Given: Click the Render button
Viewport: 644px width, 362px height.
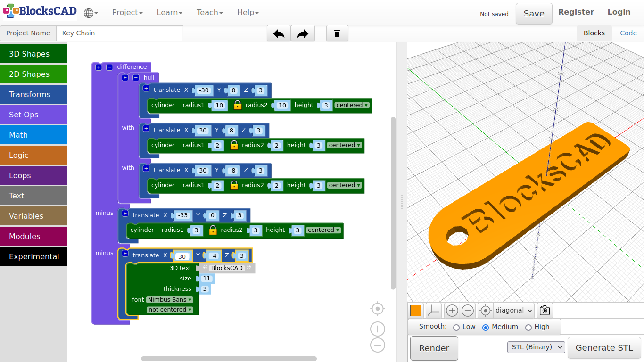Looking at the screenshot, I should tap(434, 348).
